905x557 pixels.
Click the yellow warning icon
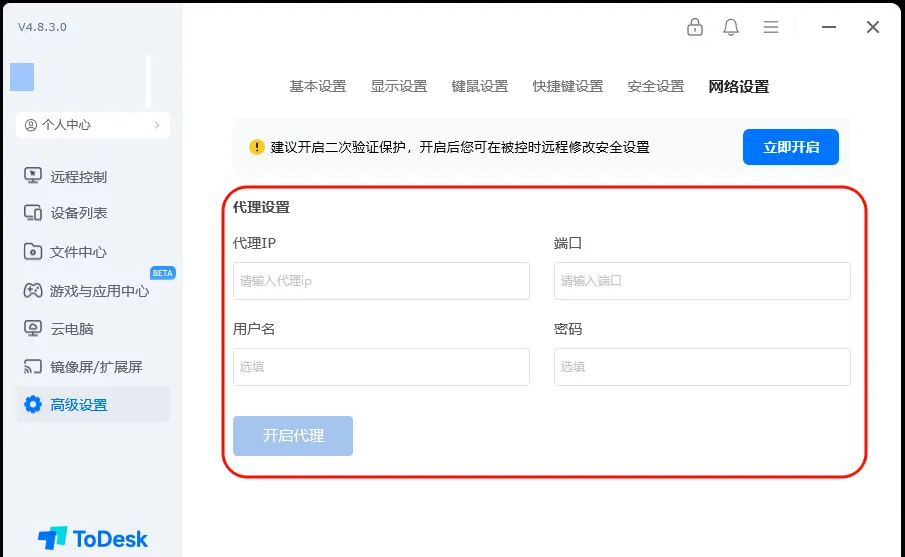pos(256,147)
